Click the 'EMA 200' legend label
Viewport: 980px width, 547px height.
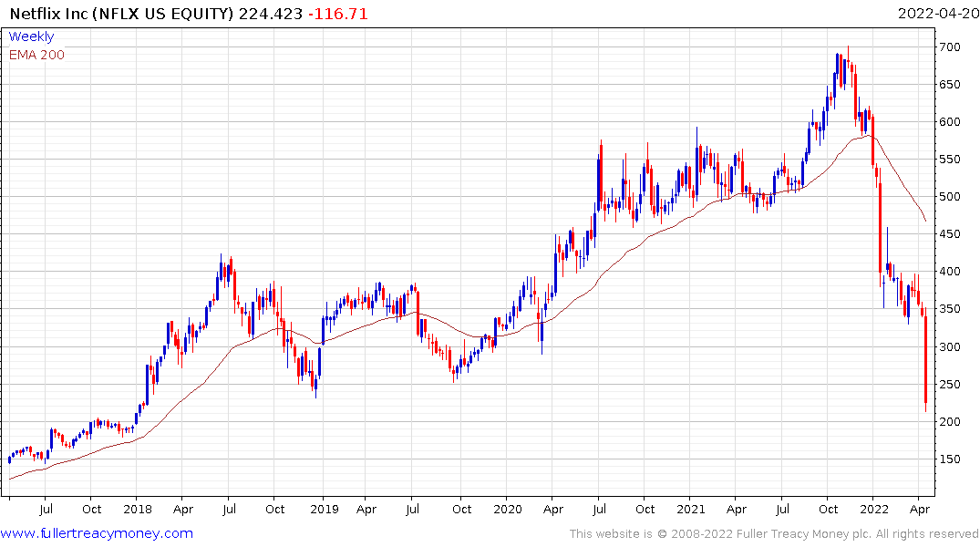pos(36,55)
